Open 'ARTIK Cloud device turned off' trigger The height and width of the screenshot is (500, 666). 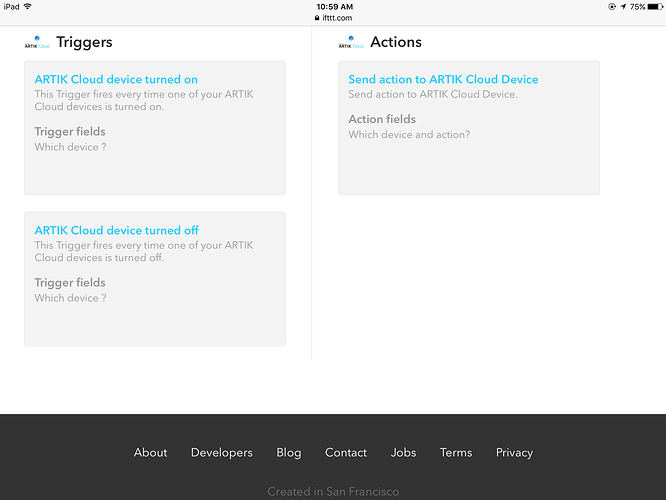pyautogui.click(x=116, y=230)
